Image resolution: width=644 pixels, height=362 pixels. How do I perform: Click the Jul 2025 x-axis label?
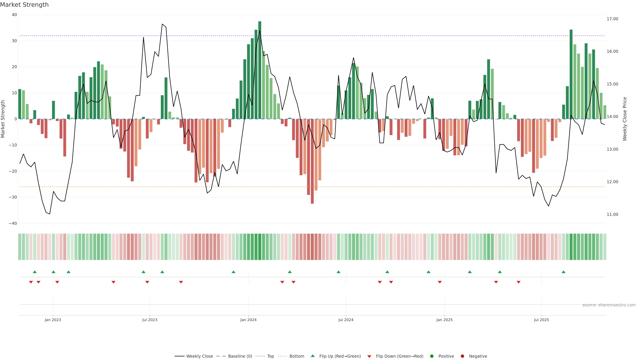(x=541, y=320)
